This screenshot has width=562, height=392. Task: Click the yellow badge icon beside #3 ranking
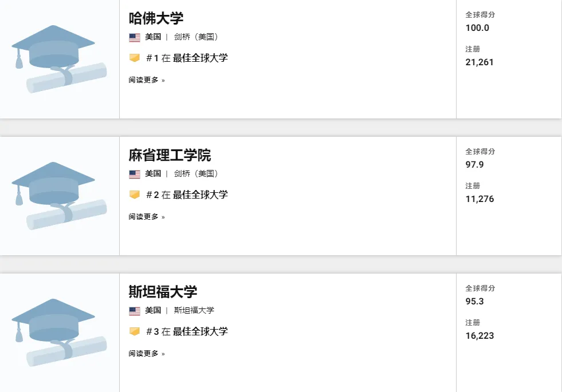135,331
